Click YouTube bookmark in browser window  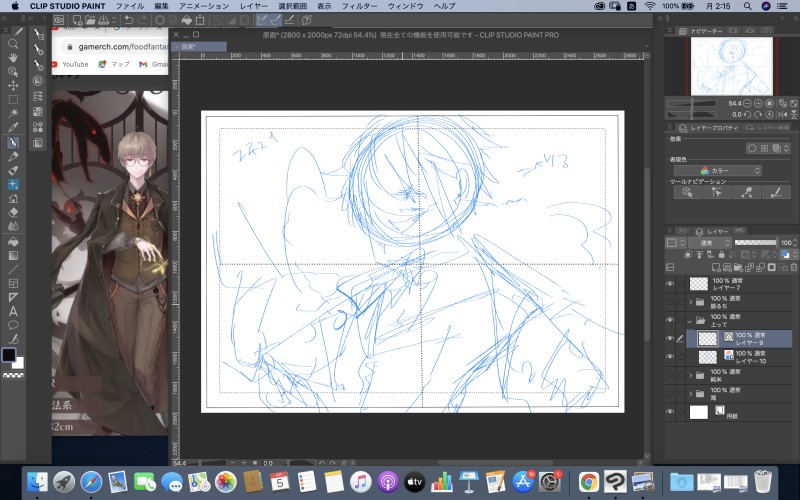[70, 64]
